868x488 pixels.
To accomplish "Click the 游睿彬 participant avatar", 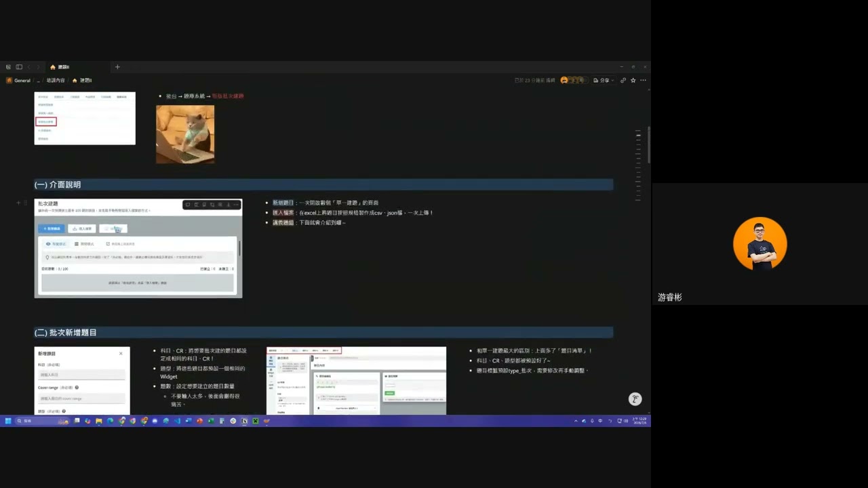I will click(760, 244).
